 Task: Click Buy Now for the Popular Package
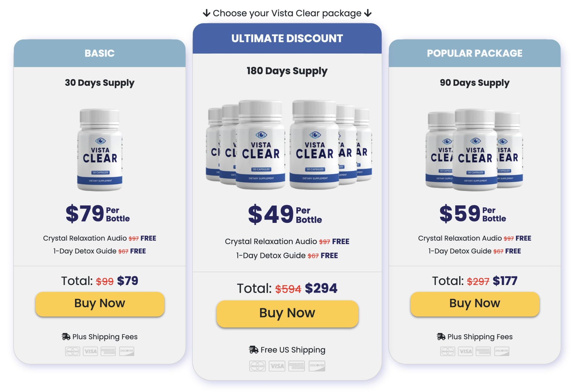click(475, 304)
